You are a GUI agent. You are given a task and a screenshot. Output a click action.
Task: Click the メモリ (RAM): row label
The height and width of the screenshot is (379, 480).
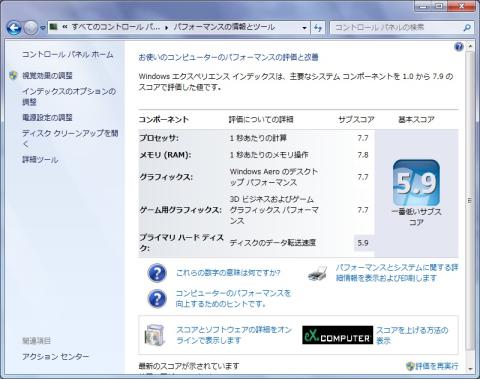click(x=165, y=155)
